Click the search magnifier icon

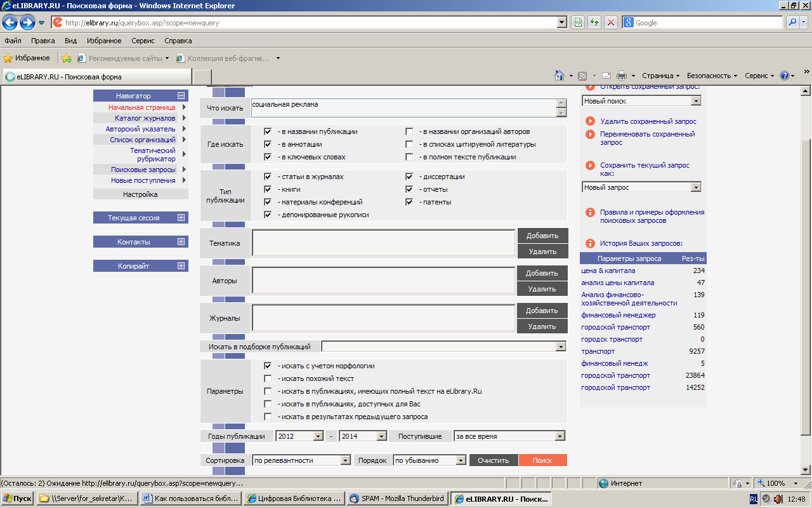pyautogui.click(x=792, y=23)
